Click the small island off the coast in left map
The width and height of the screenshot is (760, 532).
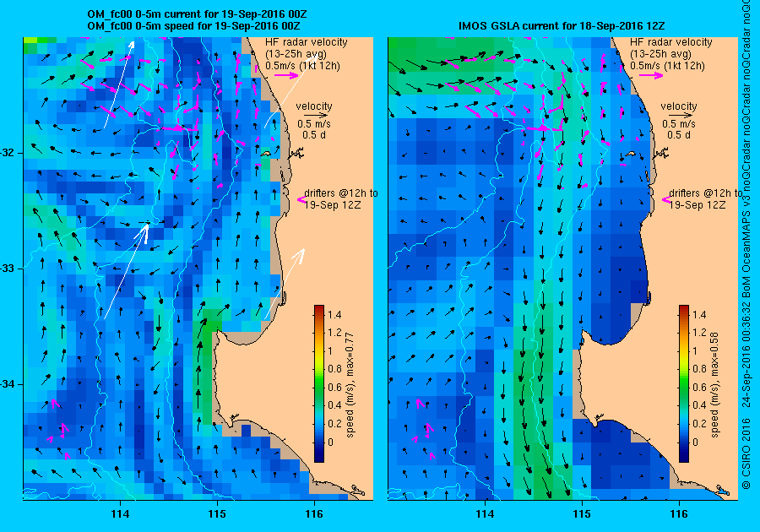pyautogui.click(x=265, y=154)
